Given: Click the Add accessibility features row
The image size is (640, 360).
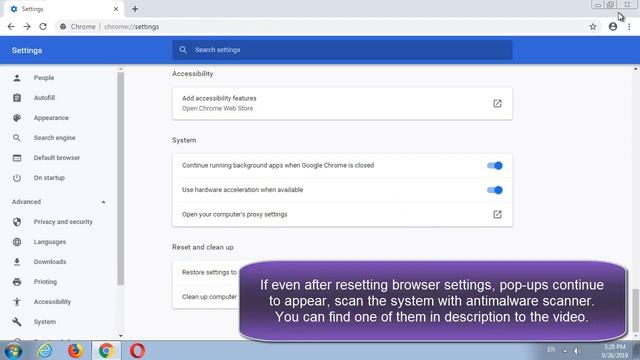Looking at the screenshot, I should coord(342,103).
